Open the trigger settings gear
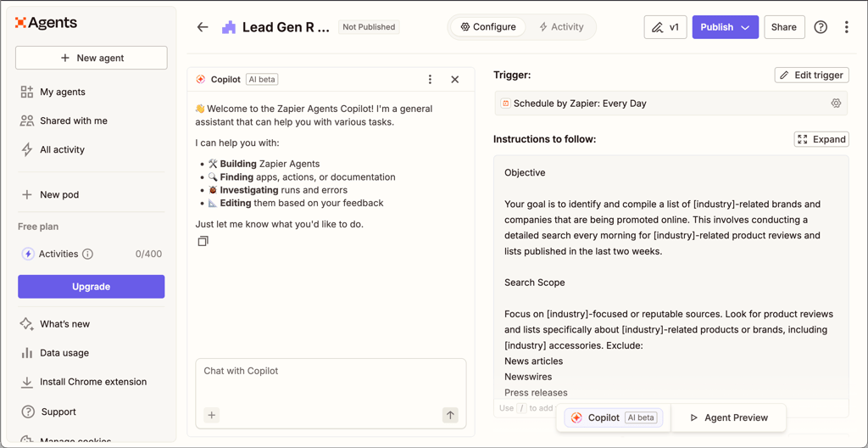Screen dimensions: 868x448 click(836, 104)
